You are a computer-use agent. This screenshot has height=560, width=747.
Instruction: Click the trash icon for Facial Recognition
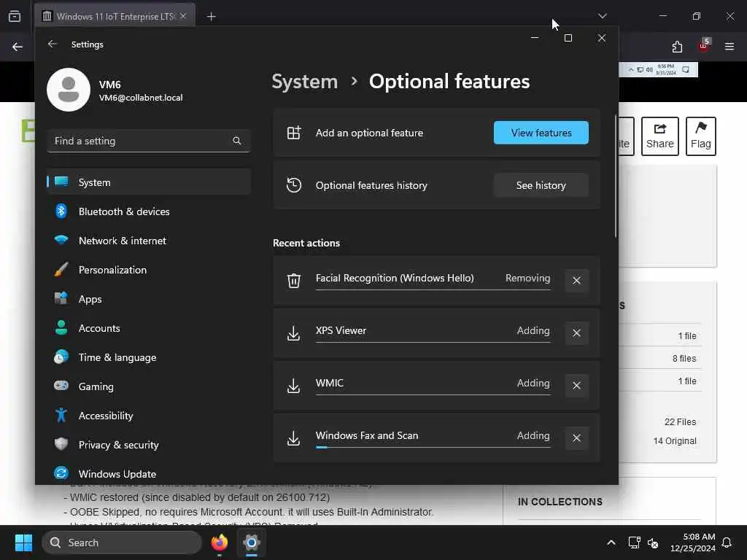[x=294, y=281]
